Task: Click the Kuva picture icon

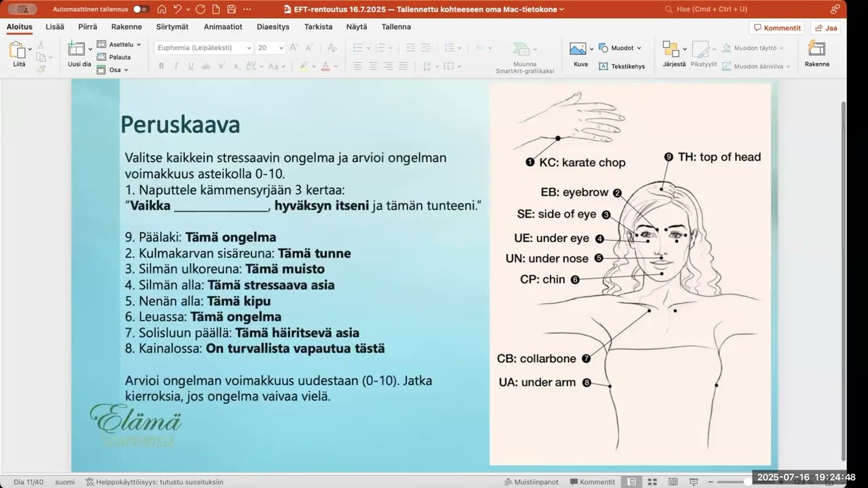Action: pyautogui.click(x=578, y=49)
